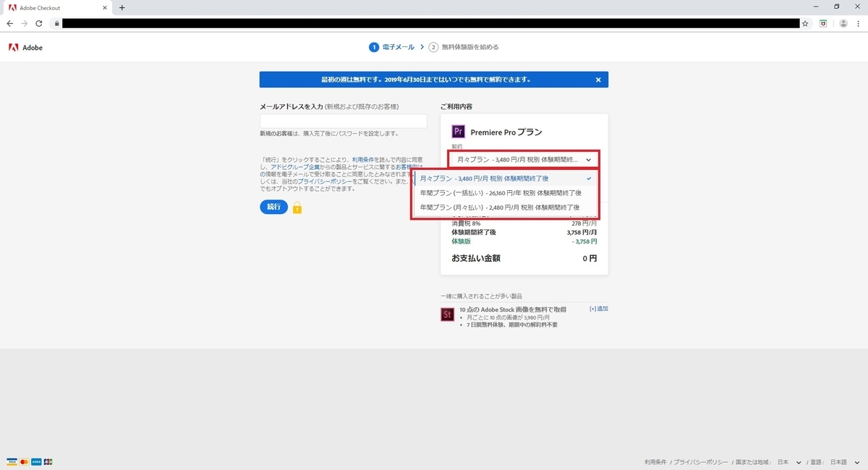Reload the page with the refresh icon
Viewport: 868px width, 470px height.
(x=38, y=23)
